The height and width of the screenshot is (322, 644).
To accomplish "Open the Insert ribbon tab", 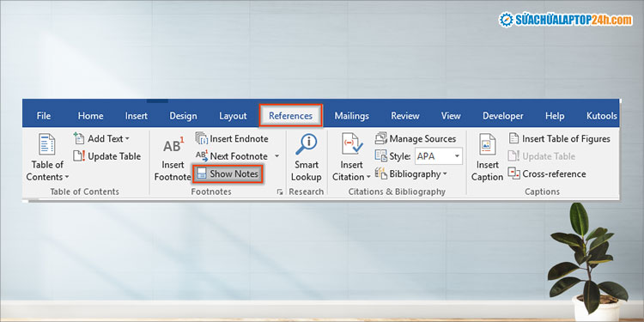I will pos(137,116).
